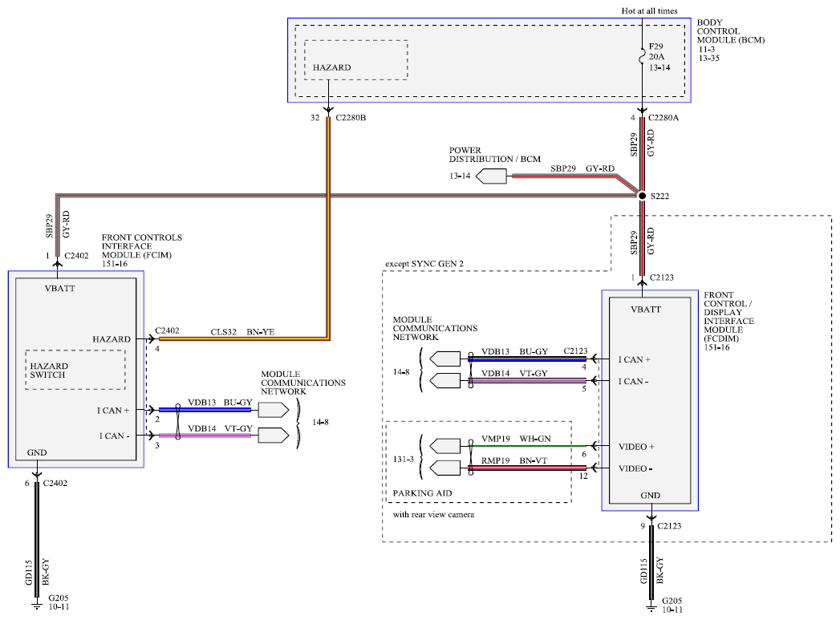This screenshot has width=840, height=620.
Task: Select the PARKING AID label
Action: click(422, 493)
